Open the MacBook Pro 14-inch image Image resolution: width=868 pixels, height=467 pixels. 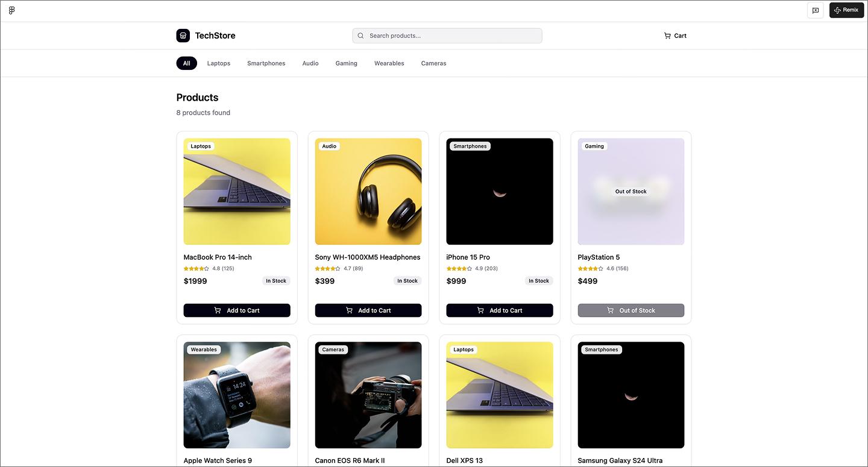tap(237, 192)
